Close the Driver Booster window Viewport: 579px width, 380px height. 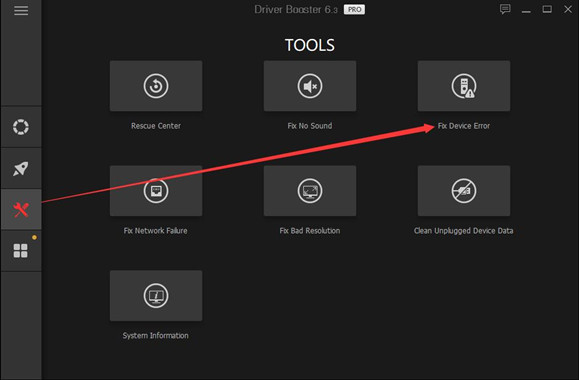(568, 9)
